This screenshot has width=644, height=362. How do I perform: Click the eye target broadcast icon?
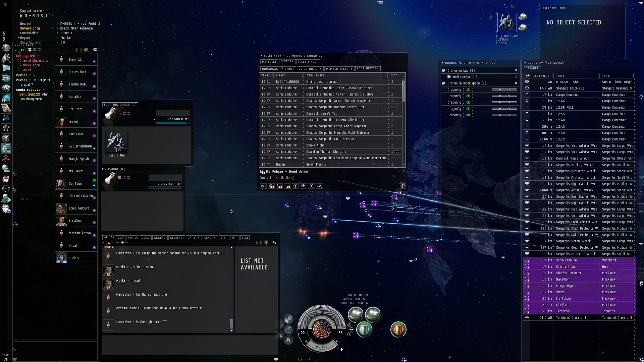point(263,186)
